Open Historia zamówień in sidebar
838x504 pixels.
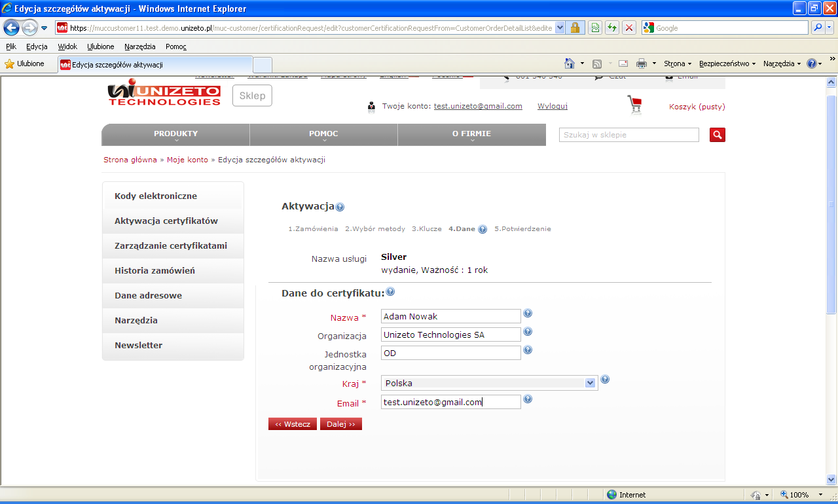[x=173, y=271]
